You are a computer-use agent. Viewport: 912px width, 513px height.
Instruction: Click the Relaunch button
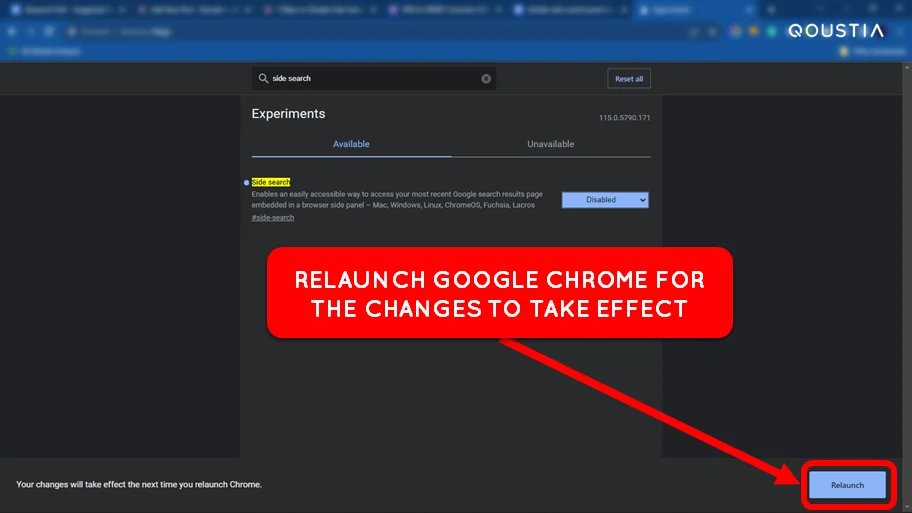(x=847, y=484)
